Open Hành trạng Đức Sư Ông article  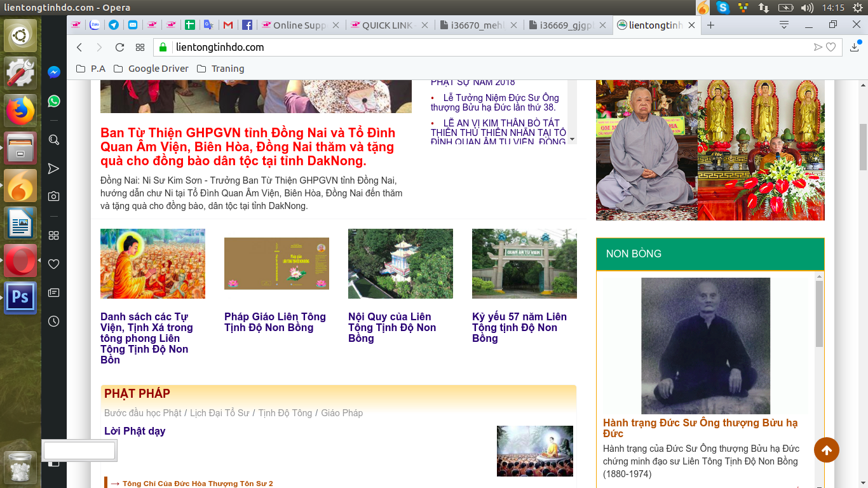700,428
